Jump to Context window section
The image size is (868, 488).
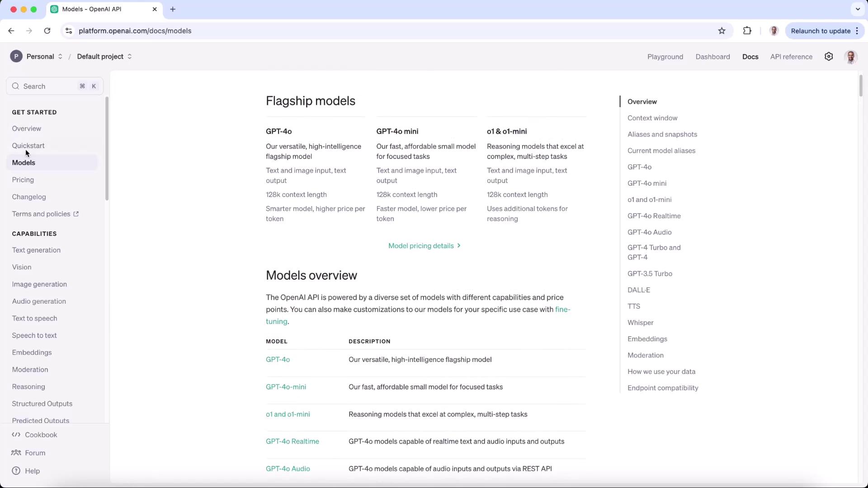pyautogui.click(x=652, y=118)
